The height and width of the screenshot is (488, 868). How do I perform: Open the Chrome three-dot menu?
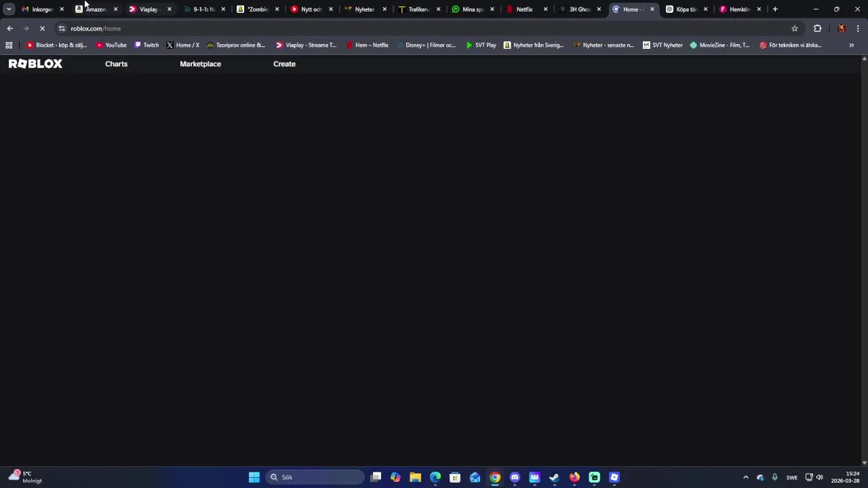(858, 28)
